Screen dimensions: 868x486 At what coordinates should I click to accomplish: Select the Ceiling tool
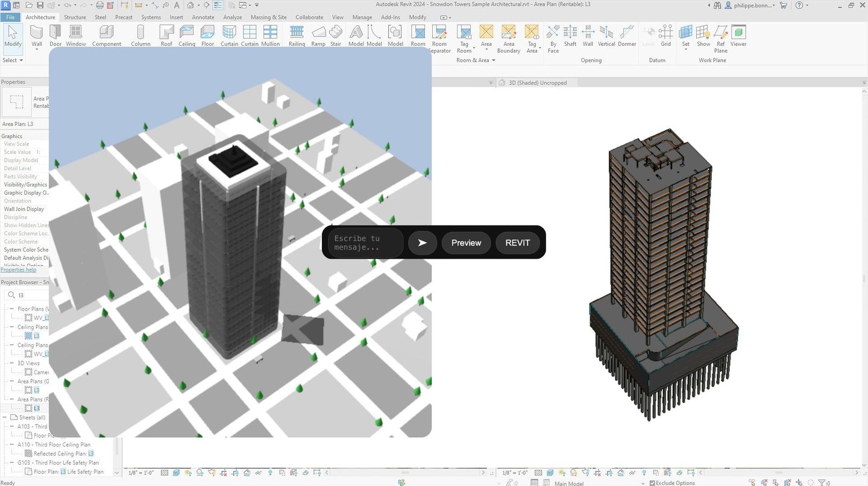coord(187,36)
